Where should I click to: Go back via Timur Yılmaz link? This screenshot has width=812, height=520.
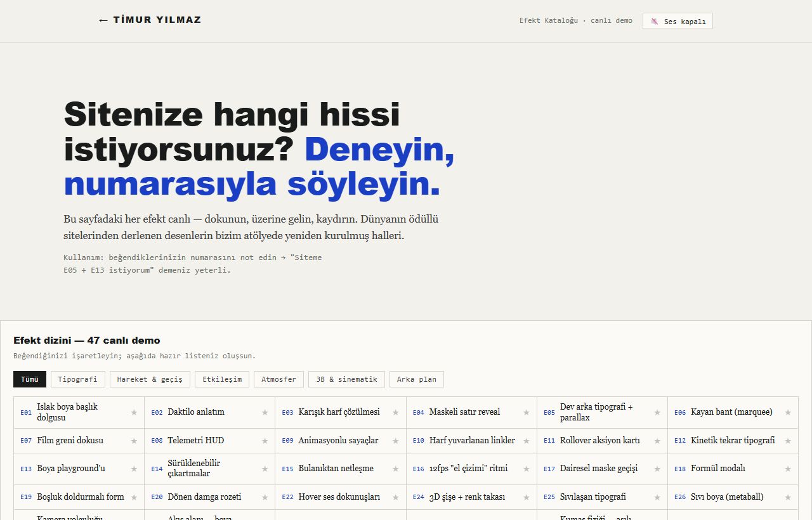coord(150,20)
